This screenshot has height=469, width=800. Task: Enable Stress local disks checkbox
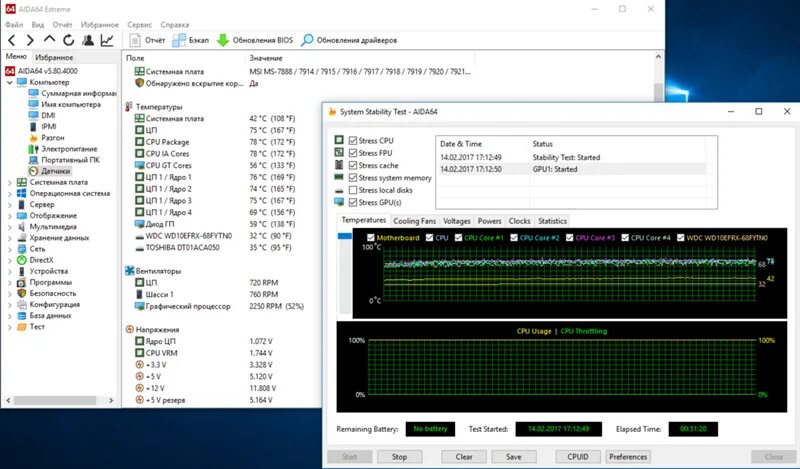click(x=353, y=190)
